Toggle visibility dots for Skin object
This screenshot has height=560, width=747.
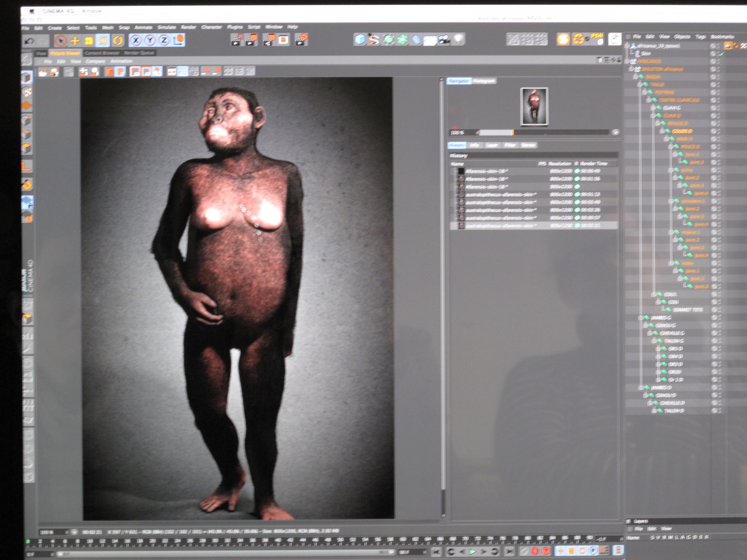click(718, 54)
